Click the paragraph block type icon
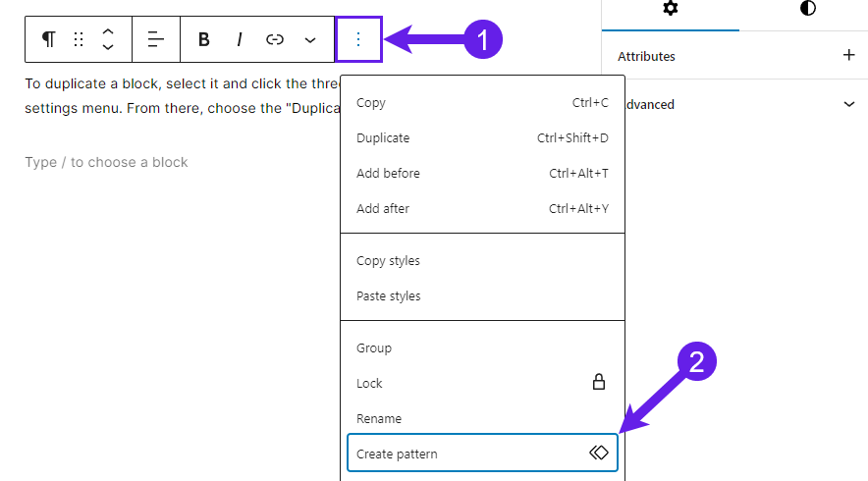868x481 pixels. click(x=49, y=39)
